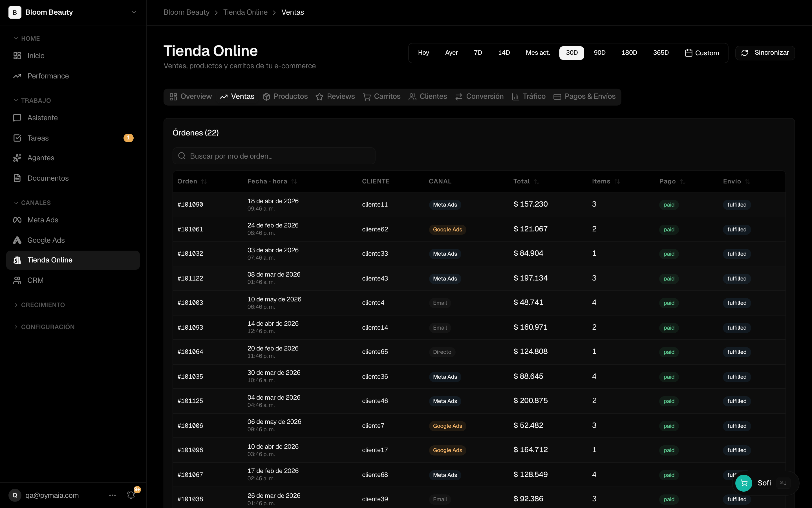Click the Tareas checklist icon
Image resolution: width=812 pixels, height=508 pixels.
pos(17,138)
